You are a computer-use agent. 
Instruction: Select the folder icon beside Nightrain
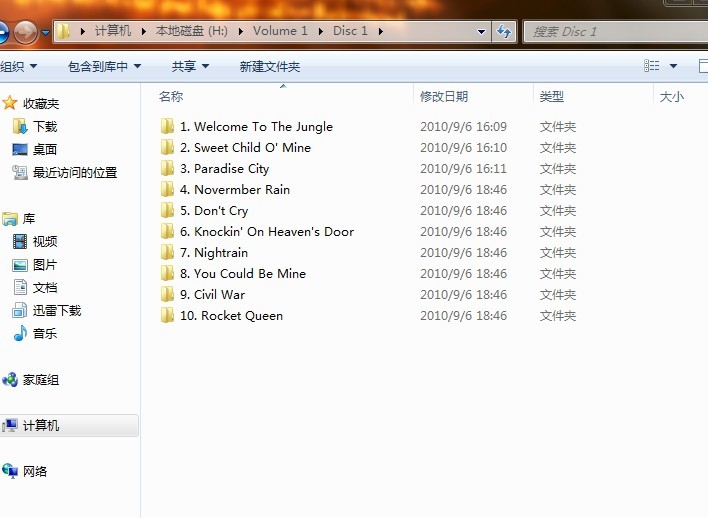point(167,252)
